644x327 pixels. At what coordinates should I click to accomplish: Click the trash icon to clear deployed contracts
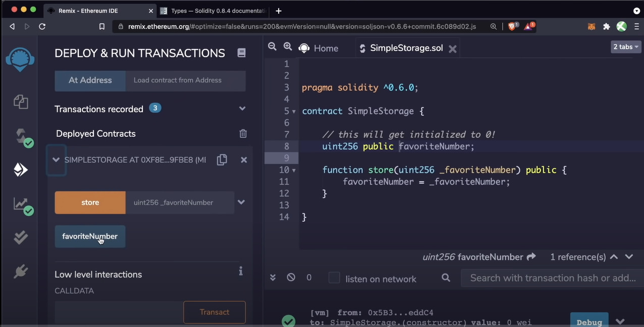click(243, 133)
